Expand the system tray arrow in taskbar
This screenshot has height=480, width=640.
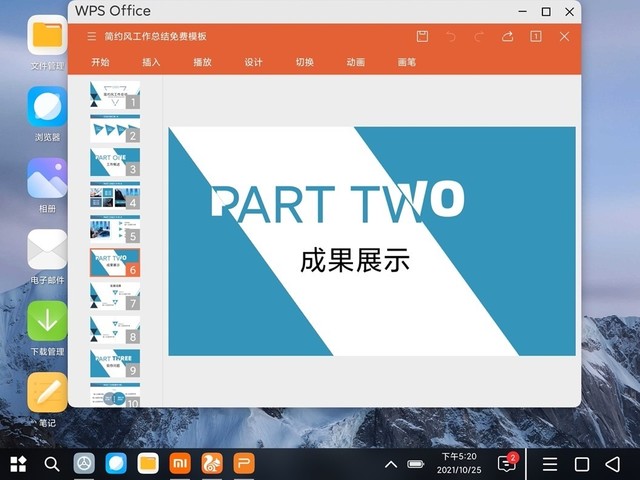point(390,464)
